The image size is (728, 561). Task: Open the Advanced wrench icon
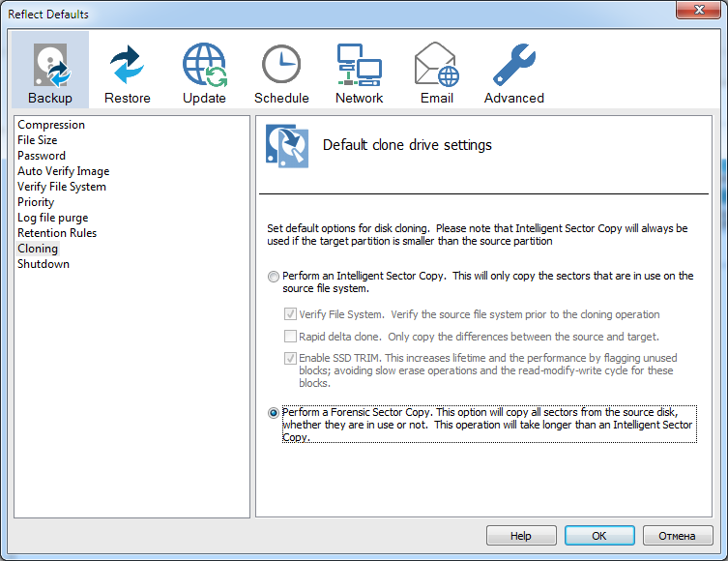tap(513, 66)
